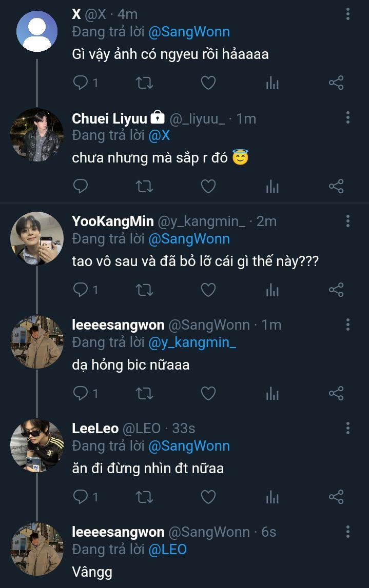The width and height of the screenshot is (369, 588).
Task: Share LeeLeo's tweet
Action: point(336,497)
